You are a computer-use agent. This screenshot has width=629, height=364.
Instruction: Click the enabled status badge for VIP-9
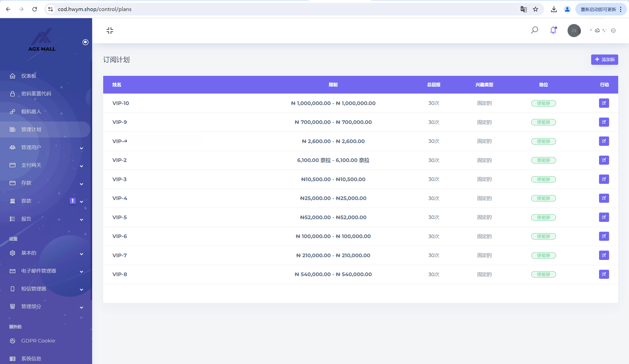(x=543, y=122)
